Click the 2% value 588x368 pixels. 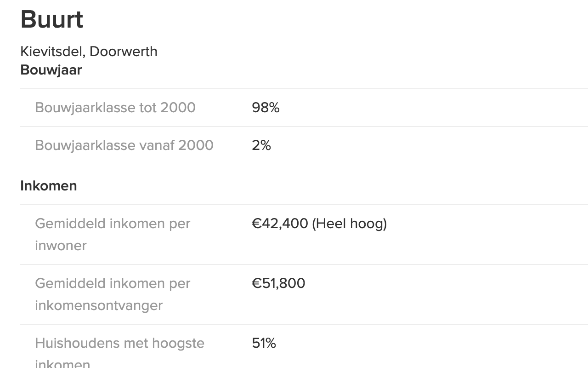[261, 145]
